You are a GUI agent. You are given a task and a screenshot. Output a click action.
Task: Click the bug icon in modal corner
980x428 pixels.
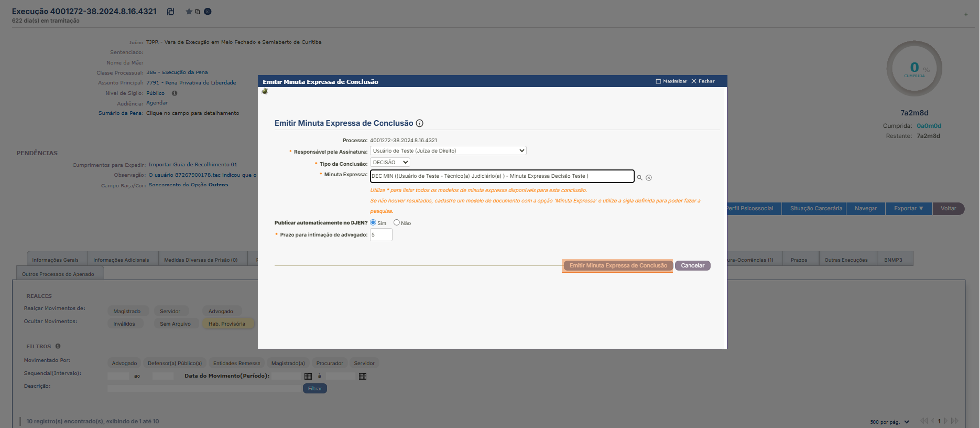pos(265,91)
